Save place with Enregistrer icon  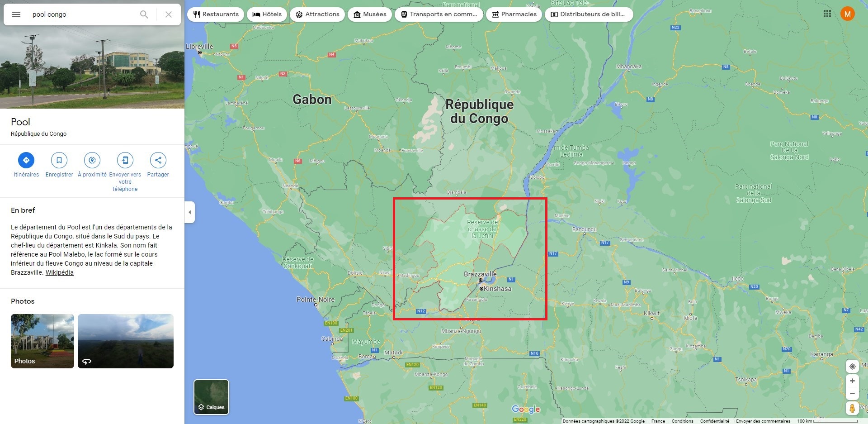pos(59,160)
